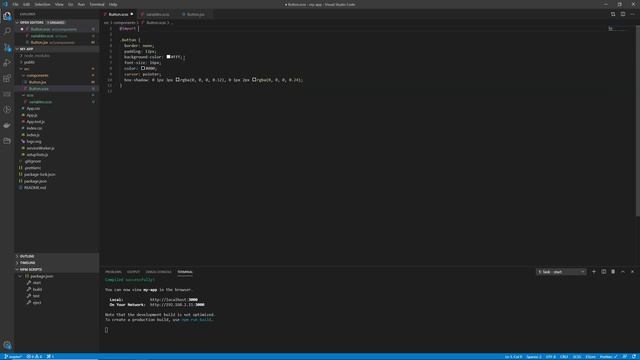This screenshot has width=640, height=360.
Task: Switch to the Button.jsx editor tab
Action: 195,14
